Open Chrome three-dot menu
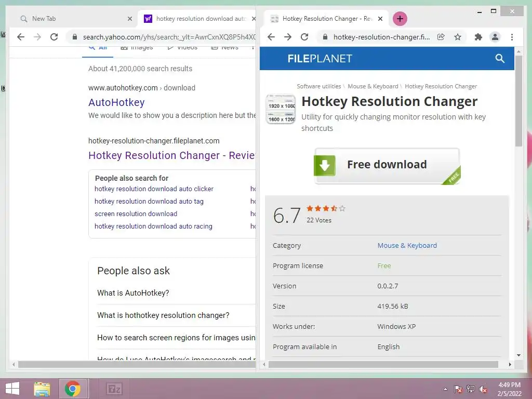This screenshot has width=532, height=399. (512, 37)
